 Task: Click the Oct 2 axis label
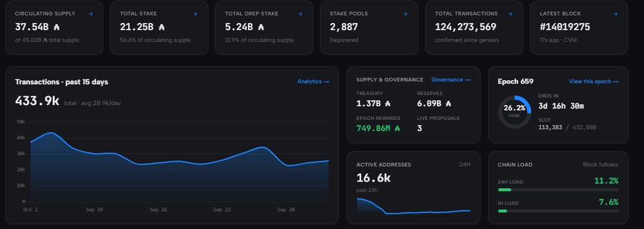[30, 210]
